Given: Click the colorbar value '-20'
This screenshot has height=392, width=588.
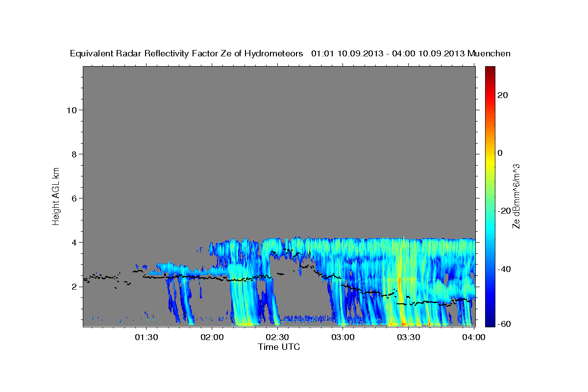Looking at the screenshot, I should 504,211.
